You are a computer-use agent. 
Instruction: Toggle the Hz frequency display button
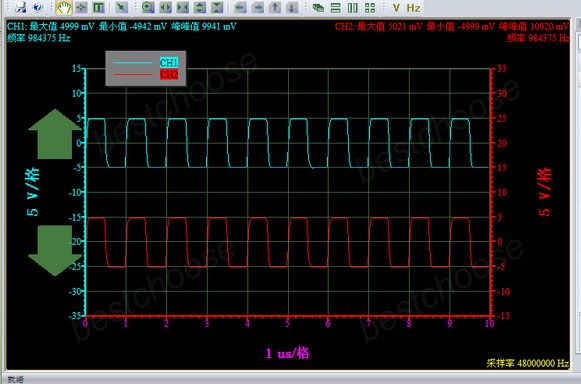[414, 8]
